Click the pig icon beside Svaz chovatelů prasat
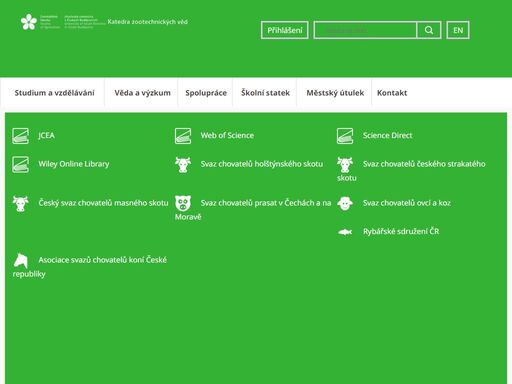 (183, 203)
